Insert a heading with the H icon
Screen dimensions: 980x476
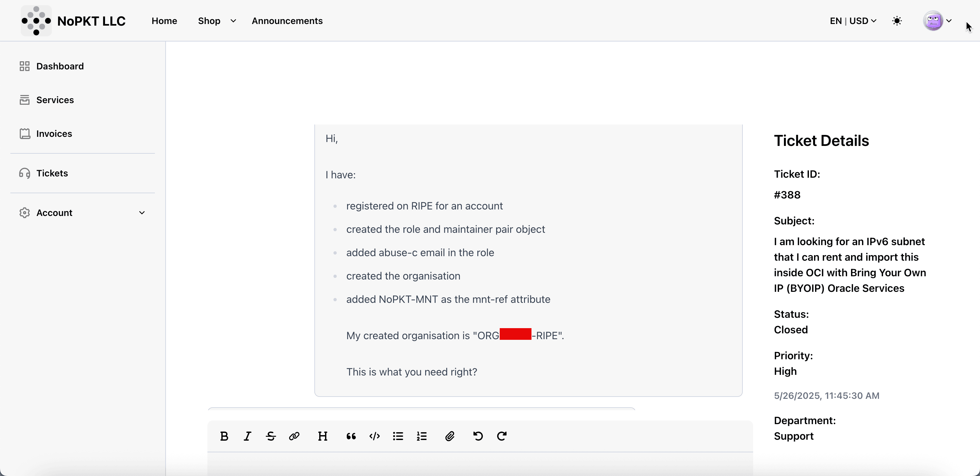(x=322, y=436)
